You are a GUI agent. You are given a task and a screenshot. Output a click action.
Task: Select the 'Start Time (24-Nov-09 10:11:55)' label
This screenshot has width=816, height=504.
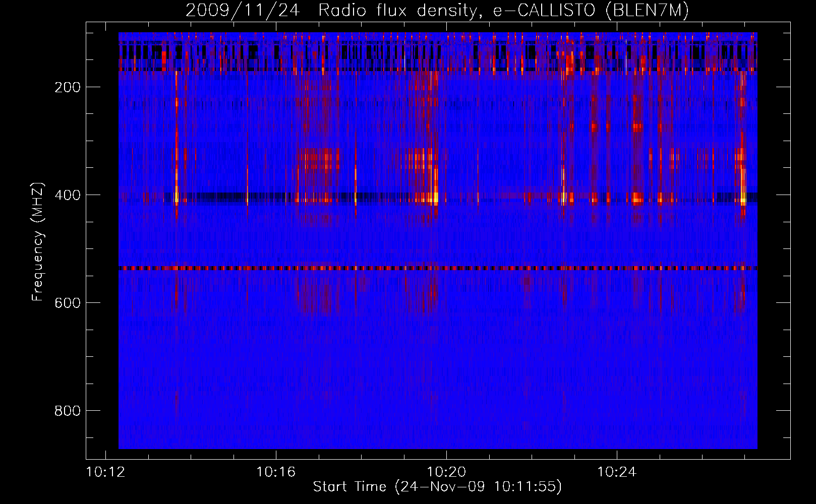(x=437, y=487)
